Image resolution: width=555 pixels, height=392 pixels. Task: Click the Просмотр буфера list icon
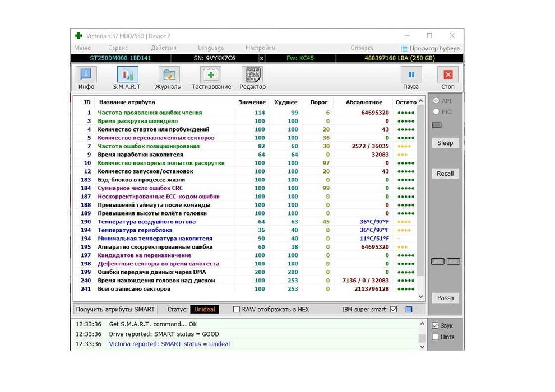click(x=404, y=48)
